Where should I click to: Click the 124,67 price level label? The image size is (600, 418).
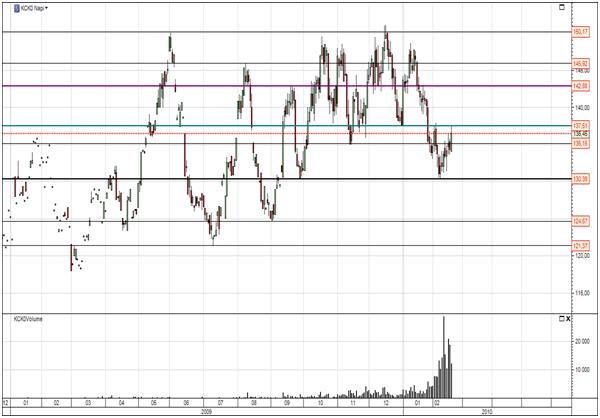(x=578, y=221)
